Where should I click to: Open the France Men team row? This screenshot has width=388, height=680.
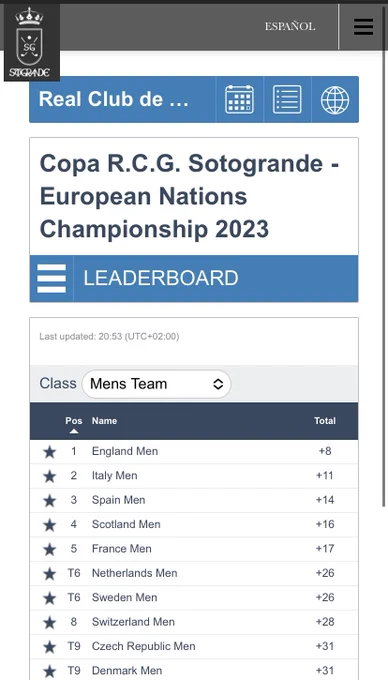[194, 549]
